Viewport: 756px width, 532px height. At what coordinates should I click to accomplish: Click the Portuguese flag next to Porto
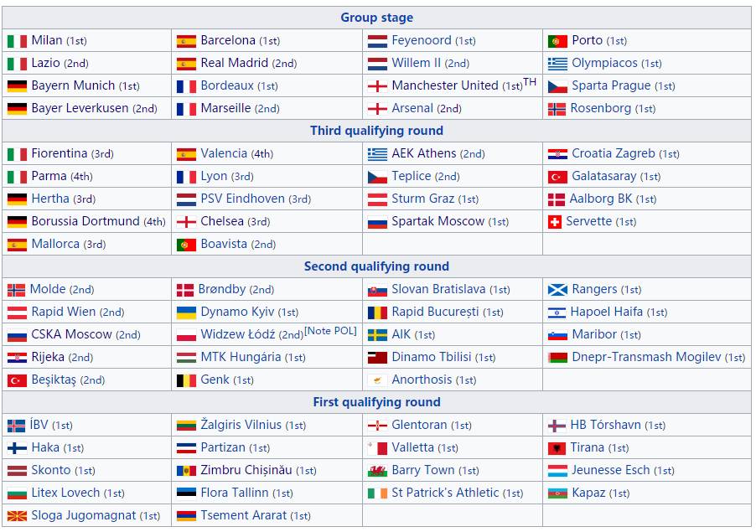[x=557, y=41]
